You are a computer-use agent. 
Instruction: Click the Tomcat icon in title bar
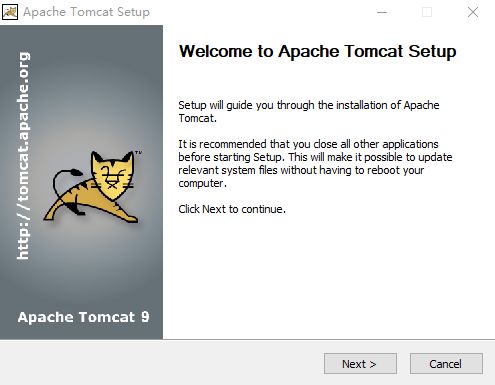pyautogui.click(x=10, y=12)
